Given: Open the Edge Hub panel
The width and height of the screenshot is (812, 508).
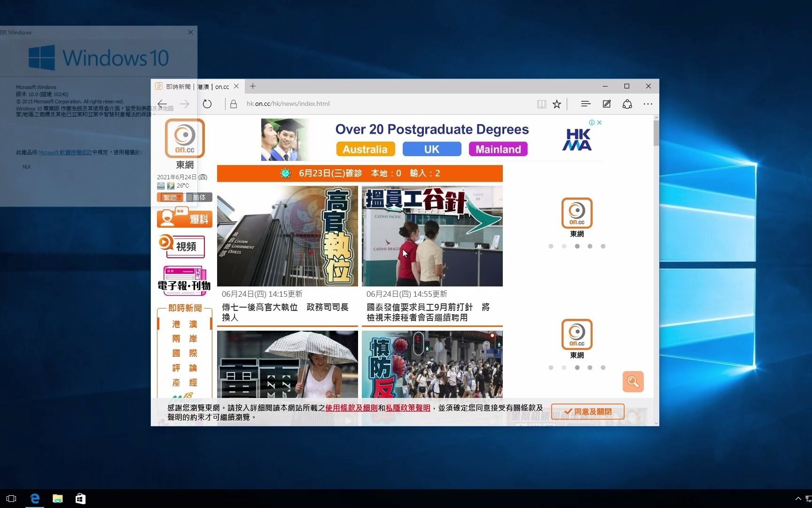Looking at the screenshot, I should (586, 104).
